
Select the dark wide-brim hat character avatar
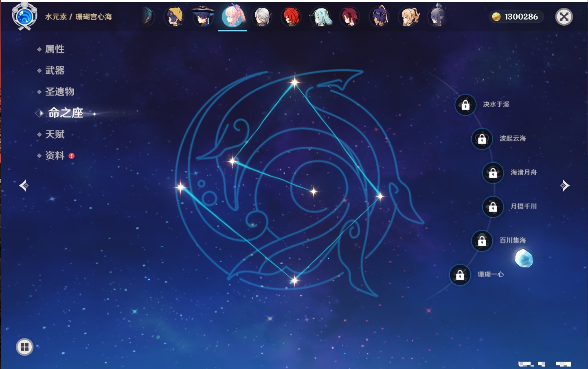[203, 17]
